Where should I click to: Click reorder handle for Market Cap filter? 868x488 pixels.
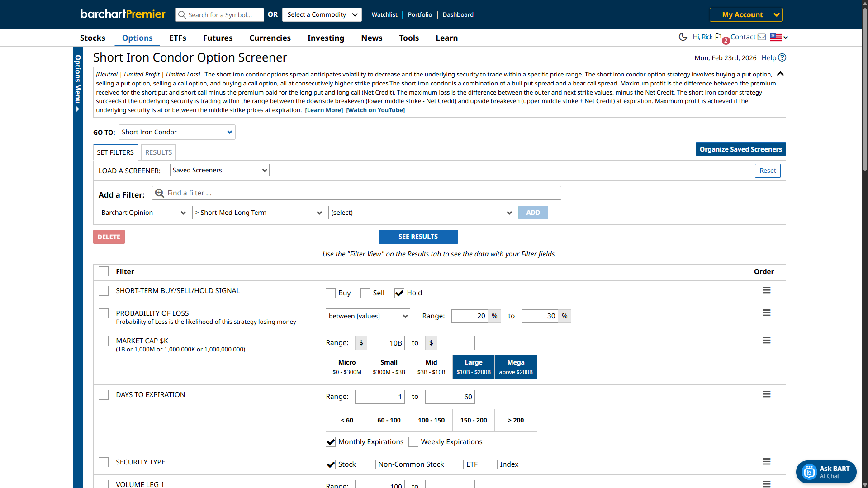[x=766, y=341]
